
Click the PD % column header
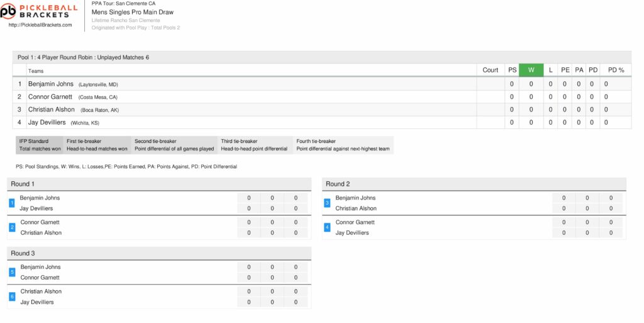pos(616,70)
